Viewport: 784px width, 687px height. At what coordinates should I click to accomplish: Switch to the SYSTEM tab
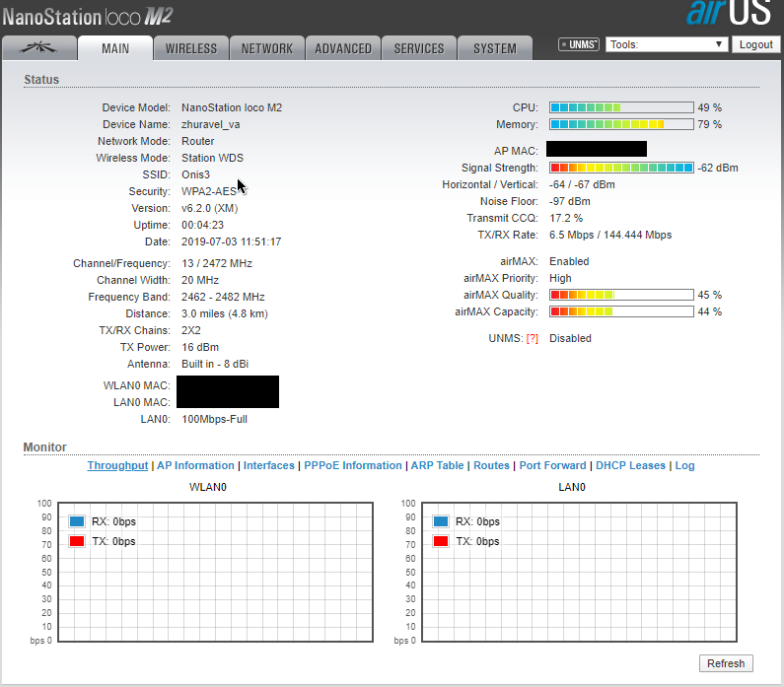click(495, 48)
